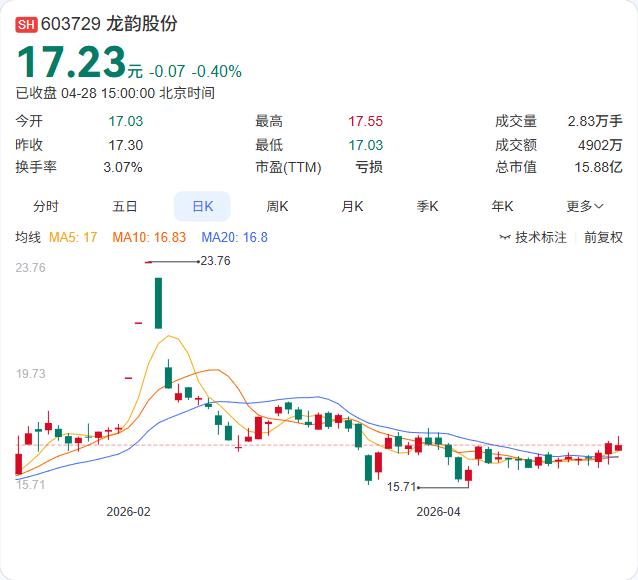This screenshot has height=580, width=638.
Task: Click the change percentage -0.40%
Action: (x=216, y=72)
